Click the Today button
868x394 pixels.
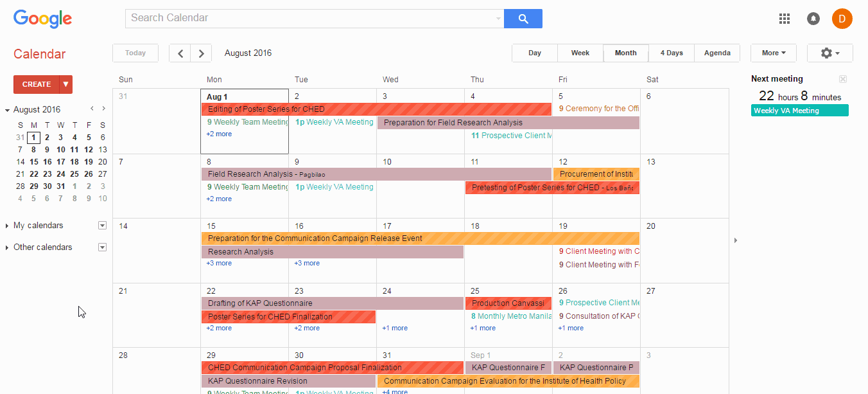[x=135, y=53]
